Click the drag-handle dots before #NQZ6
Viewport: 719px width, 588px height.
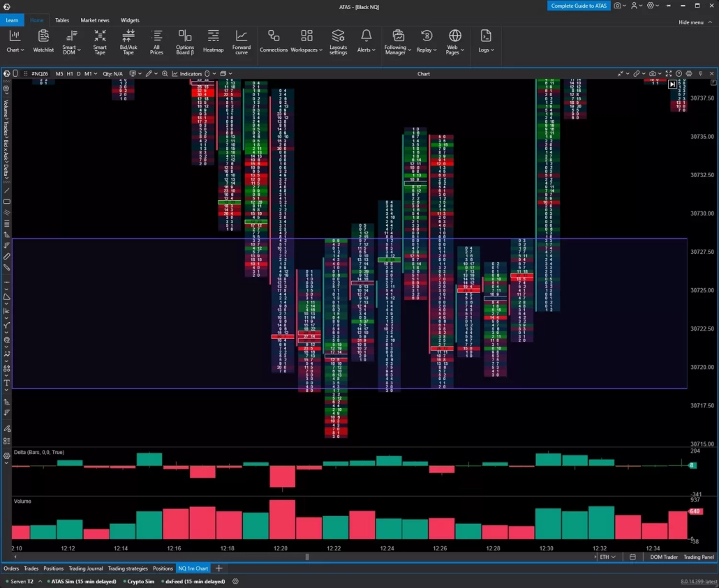tap(26, 73)
